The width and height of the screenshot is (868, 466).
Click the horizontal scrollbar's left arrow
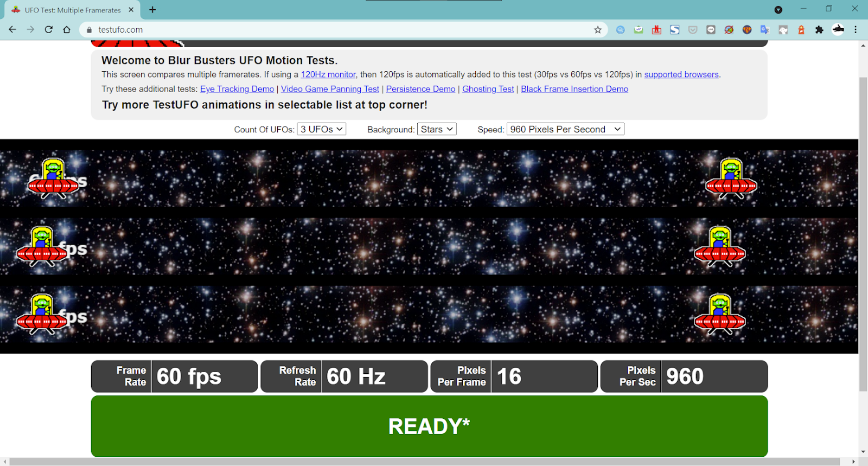(4, 462)
